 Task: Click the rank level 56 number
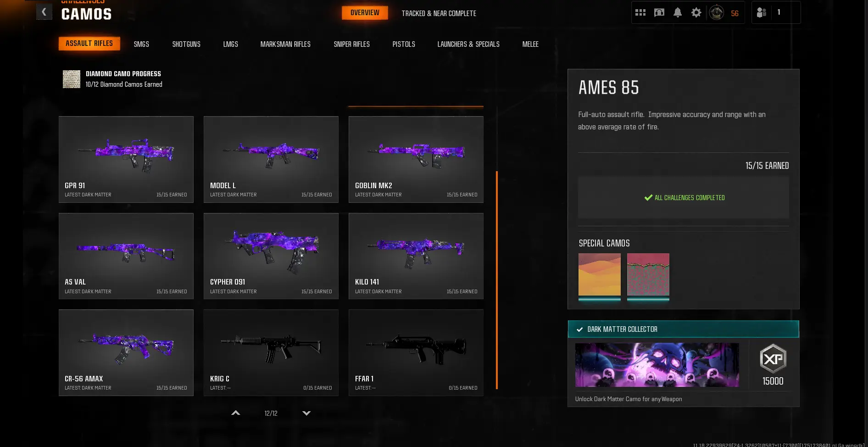tap(735, 13)
